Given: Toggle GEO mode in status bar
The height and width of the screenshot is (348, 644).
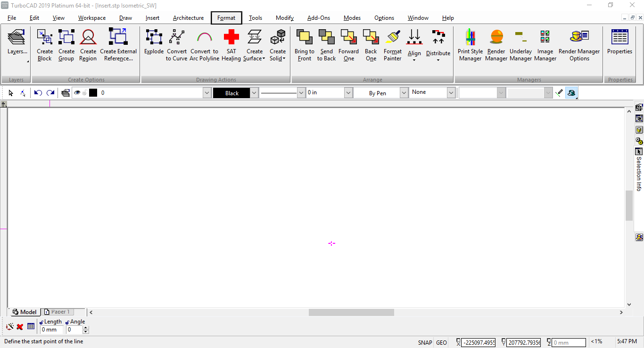Looking at the screenshot, I should (442, 343).
